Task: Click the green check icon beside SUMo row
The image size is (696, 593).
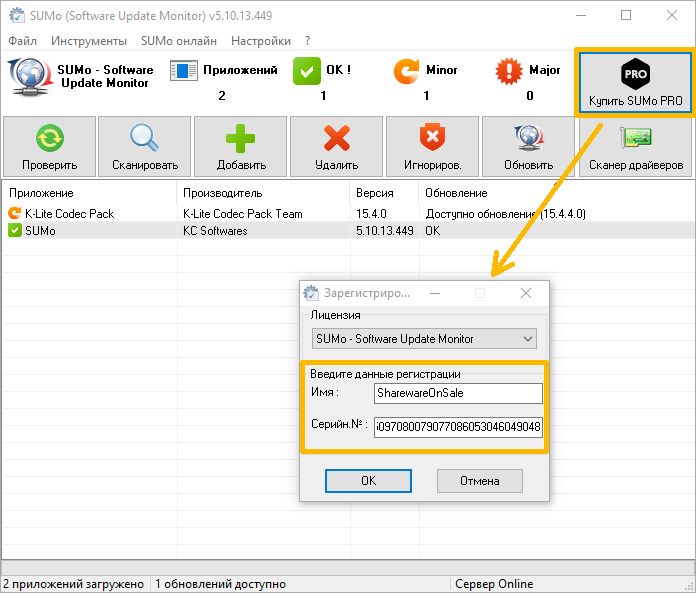Action: click(15, 230)
